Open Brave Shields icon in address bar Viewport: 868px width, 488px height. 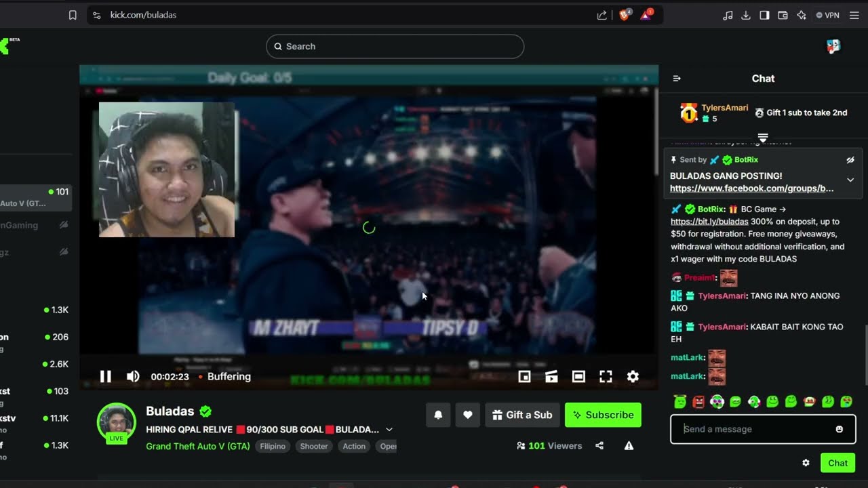[625, 15]
